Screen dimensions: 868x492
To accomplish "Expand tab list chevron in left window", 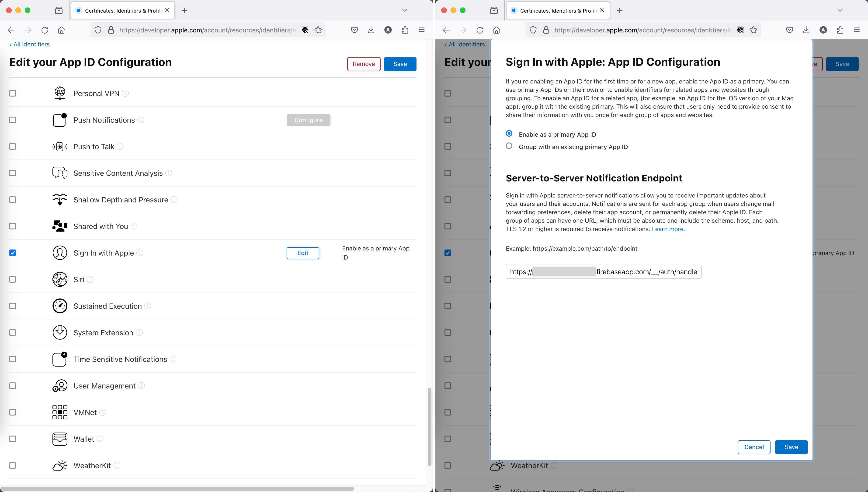I will coord(405,10).
